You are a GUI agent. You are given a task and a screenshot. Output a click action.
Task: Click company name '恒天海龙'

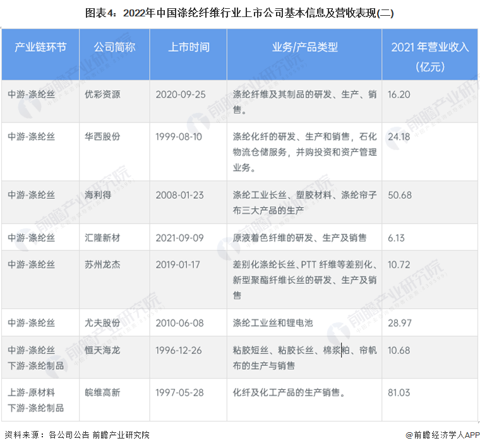[102, 350]
